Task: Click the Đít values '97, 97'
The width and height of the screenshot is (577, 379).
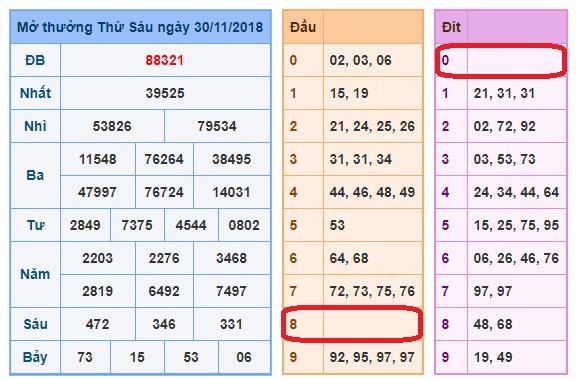Action: tap(493, 291)
